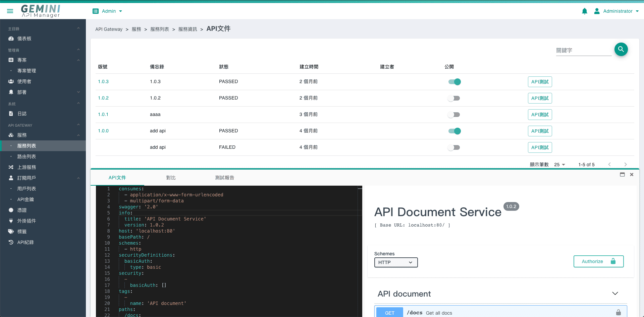Close the API document panel
Viewport: 644px width, 317px height.
point(632,175)
